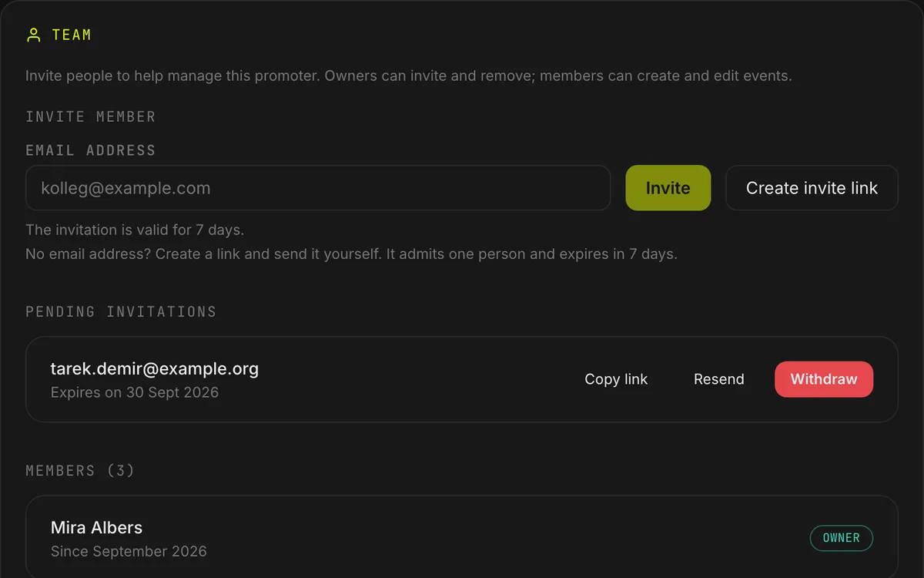Click the PENDING INVITATIONS heading
The height and width of the screenshot is (578, 924).
121,312
